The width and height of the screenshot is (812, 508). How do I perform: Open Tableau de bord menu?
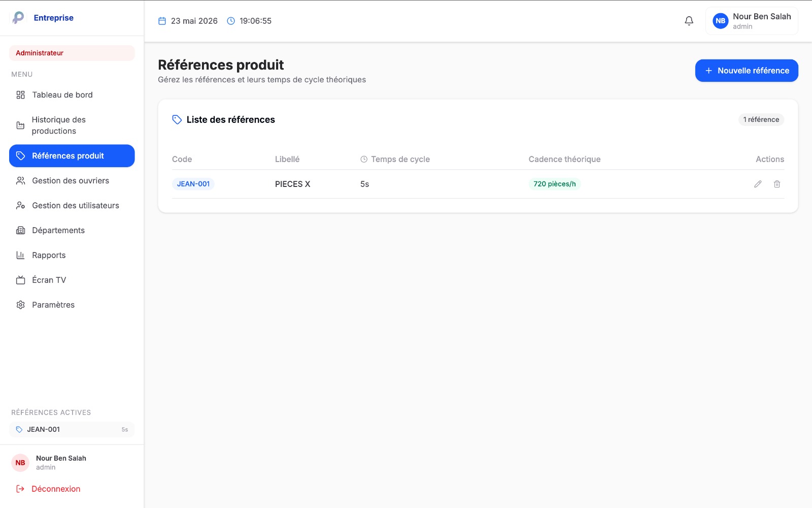[x=72, y=95]
